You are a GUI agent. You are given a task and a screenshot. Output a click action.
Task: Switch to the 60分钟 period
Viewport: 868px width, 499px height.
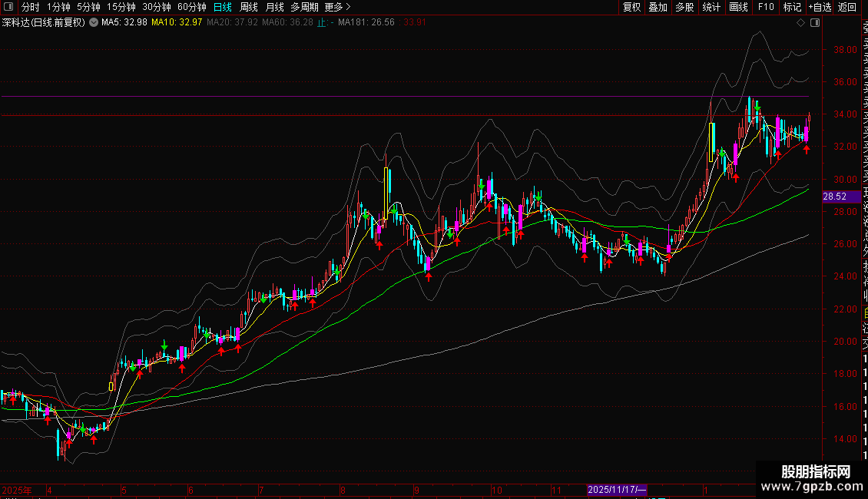(x=191, y=7)
